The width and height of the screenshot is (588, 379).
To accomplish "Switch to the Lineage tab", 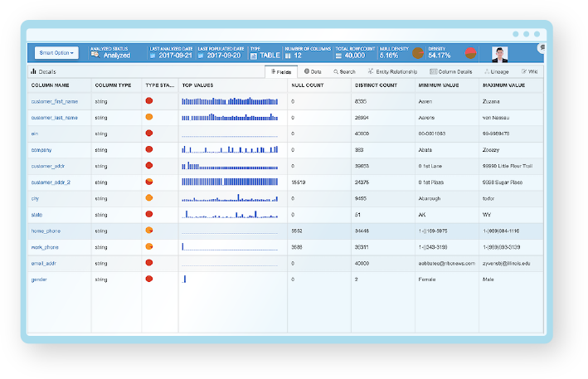I will [497, 71].
